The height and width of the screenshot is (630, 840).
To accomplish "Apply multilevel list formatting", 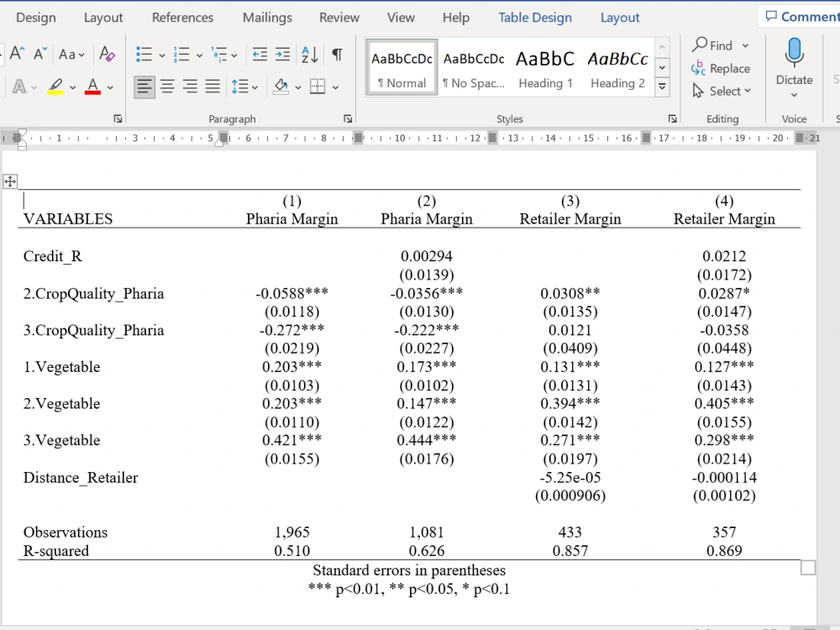I will click(218, 54).
